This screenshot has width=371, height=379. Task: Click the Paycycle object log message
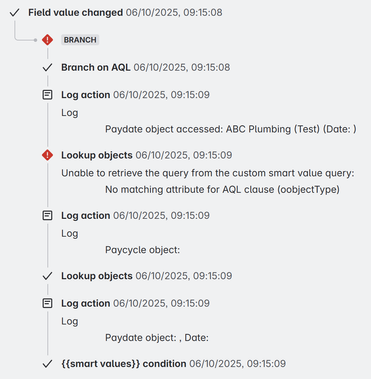click(143, 250)
